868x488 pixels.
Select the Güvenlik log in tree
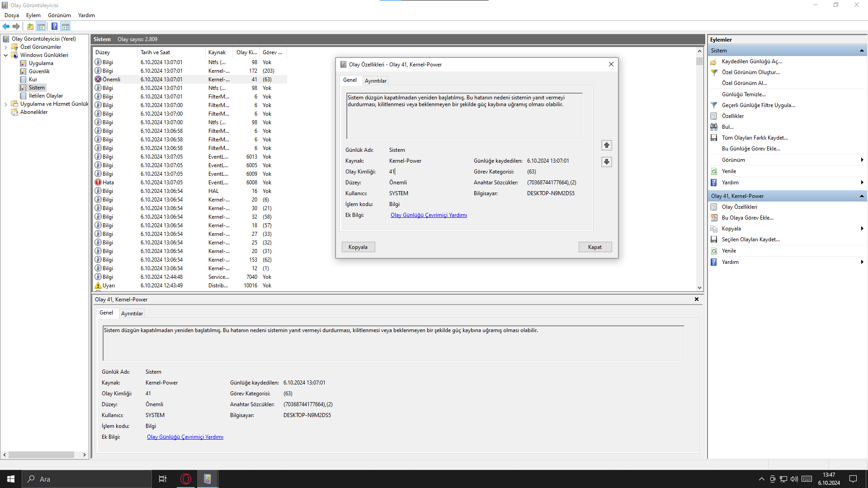point(39,71)
